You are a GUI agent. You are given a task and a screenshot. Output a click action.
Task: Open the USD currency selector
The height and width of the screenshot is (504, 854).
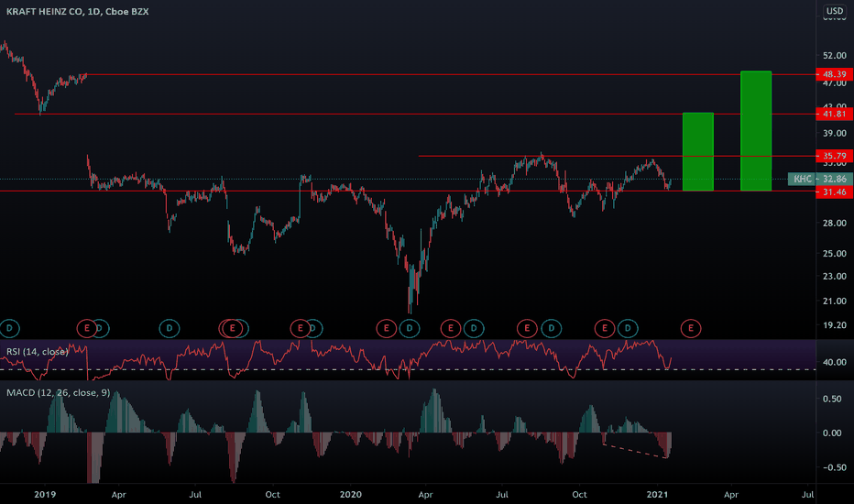[x=835, y=11]
